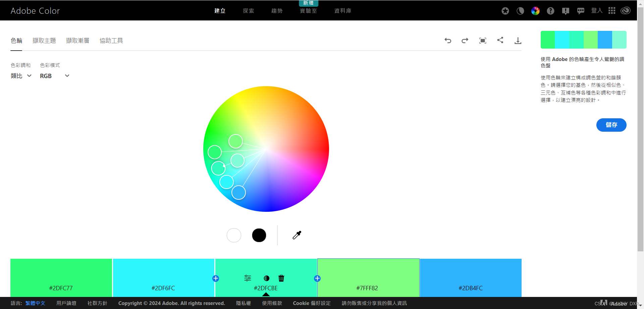Select the white background circle
The image size is (644, 309).
click(x=234, y=235)
